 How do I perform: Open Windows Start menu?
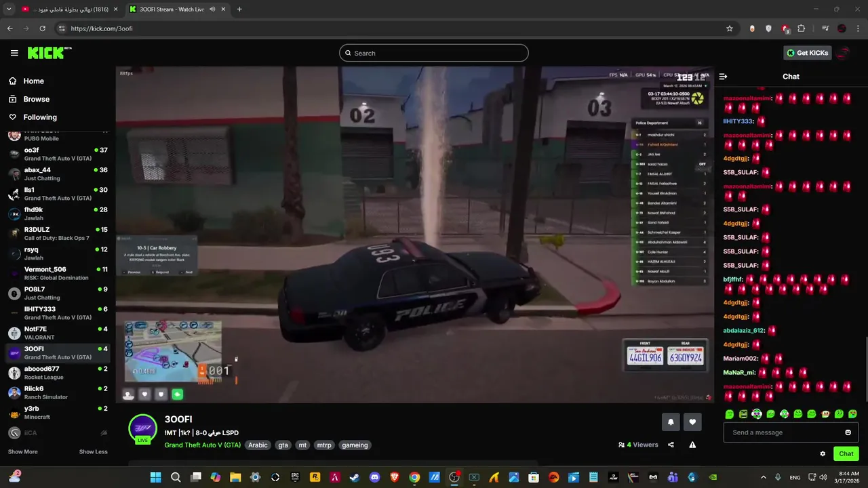tap(156, 477)
